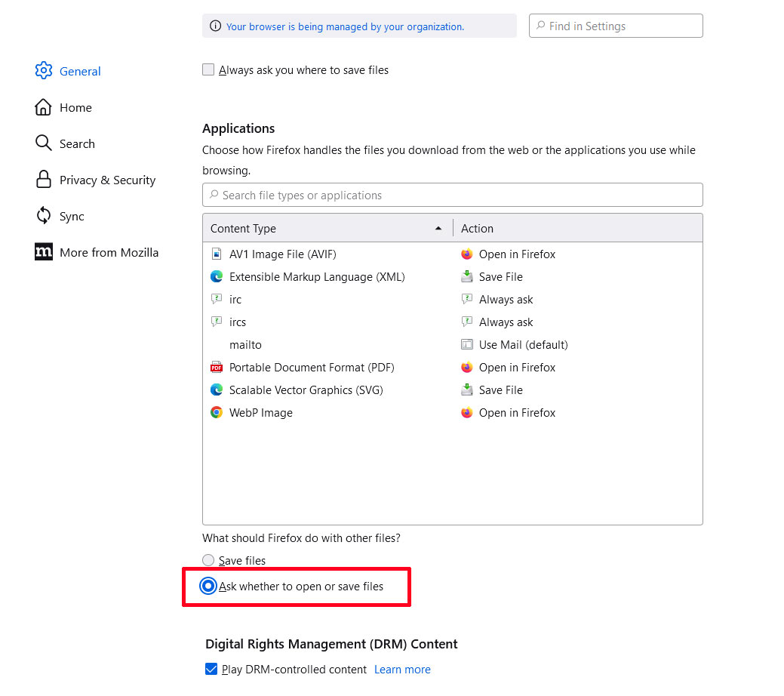Open More from Mozilla category
Screen dimensions: 784x696
point(109,252)
